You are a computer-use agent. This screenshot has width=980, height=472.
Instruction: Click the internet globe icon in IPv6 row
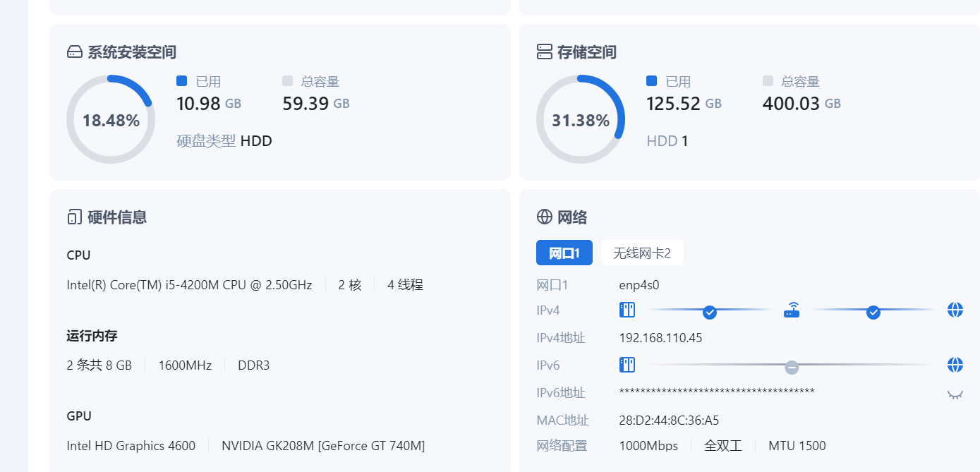(x=955, y=365)
